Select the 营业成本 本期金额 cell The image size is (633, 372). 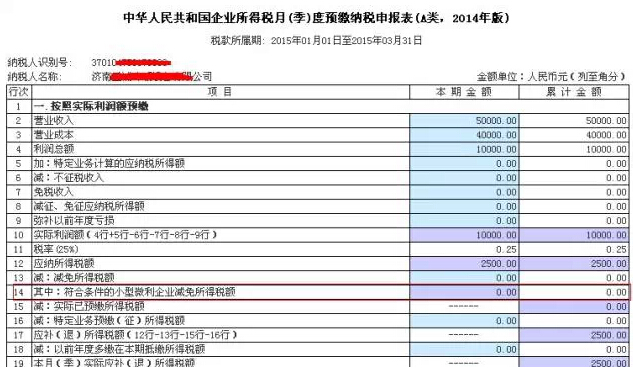click(464, 135)
